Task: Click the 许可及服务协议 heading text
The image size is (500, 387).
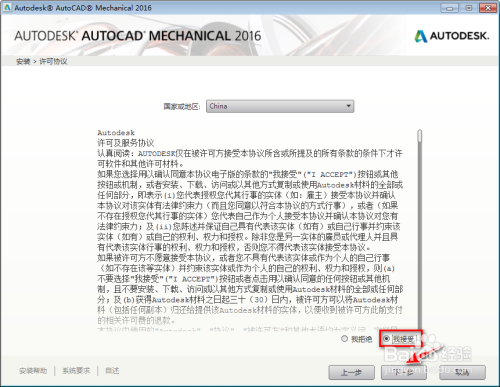Action: [x=126, y=143]
